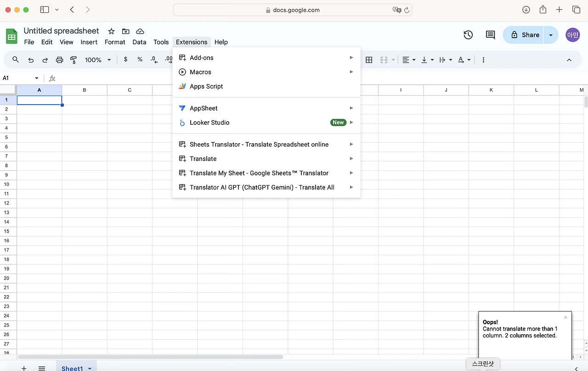The height and width of the screenshot is (371, 588).
Task: Open the Translate add-on submenu
Action: click(266, 159)
